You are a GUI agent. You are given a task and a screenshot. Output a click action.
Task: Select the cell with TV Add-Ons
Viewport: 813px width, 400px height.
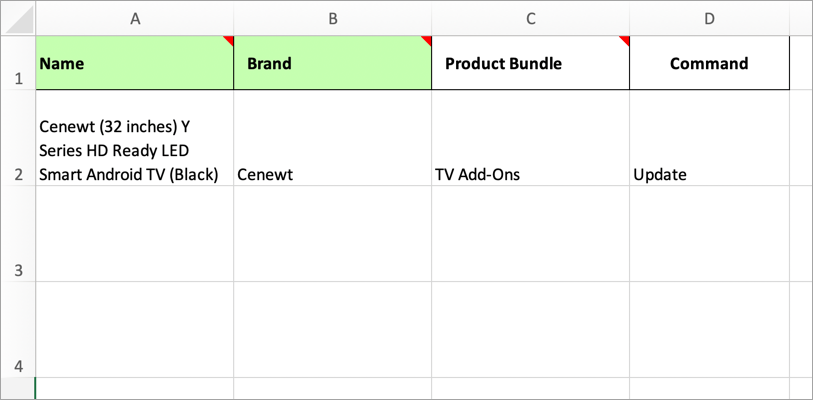coord(530,137)
